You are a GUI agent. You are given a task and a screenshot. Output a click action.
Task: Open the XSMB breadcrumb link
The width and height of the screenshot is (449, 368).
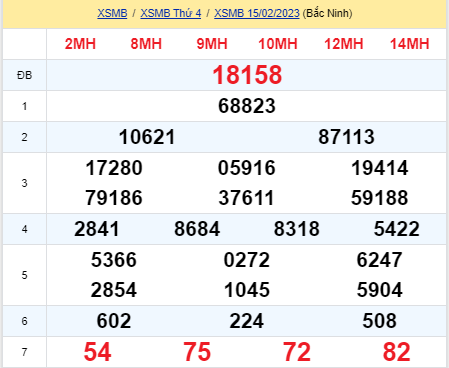click(112, 13)
